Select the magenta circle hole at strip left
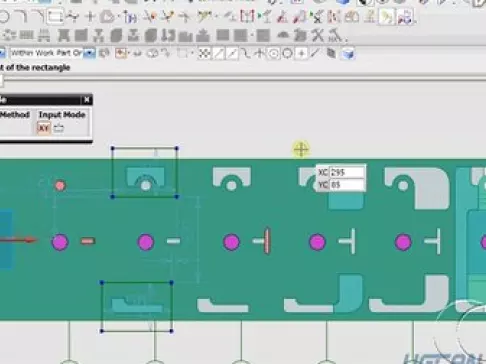Screen dimensions: 486x364 [x=60, y=242]
